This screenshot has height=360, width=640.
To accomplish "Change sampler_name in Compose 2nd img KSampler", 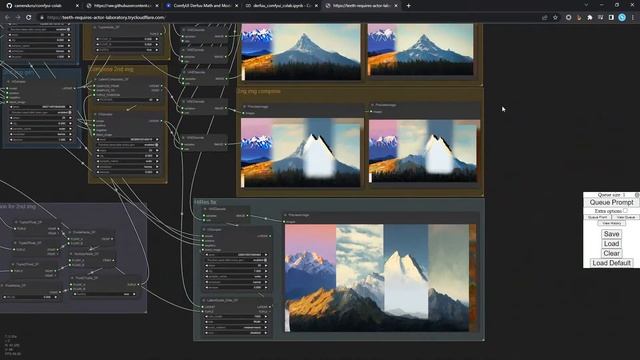I will [127, 161].
